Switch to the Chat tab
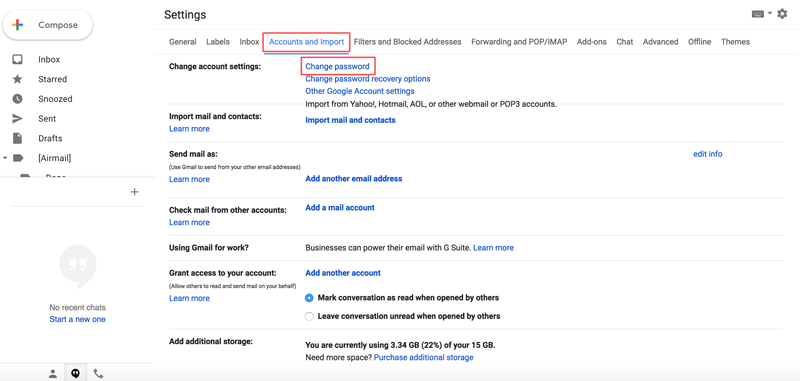 coord(624,42)
